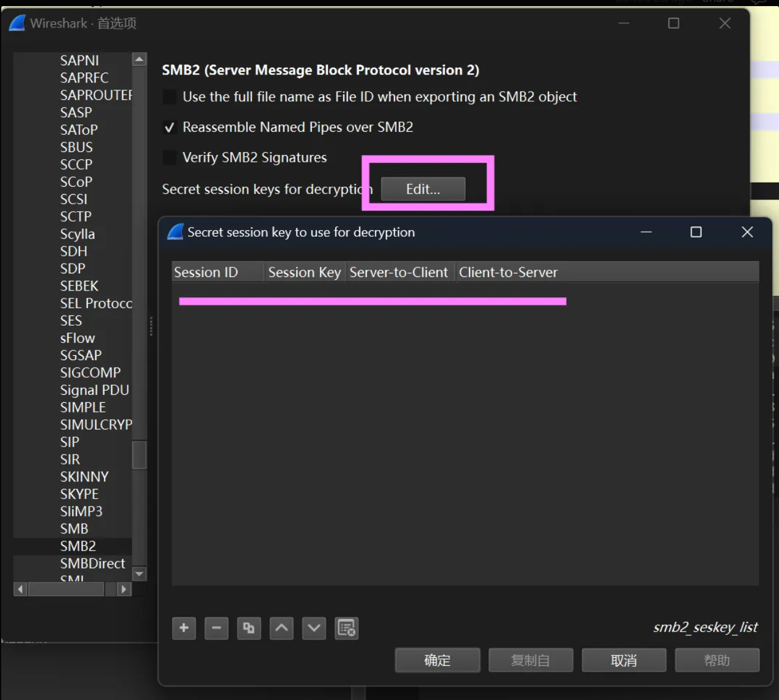Select SCTP protocol entry
Image resolution: width=779 pixels, height=700 pixels.
tap(76, 217)
